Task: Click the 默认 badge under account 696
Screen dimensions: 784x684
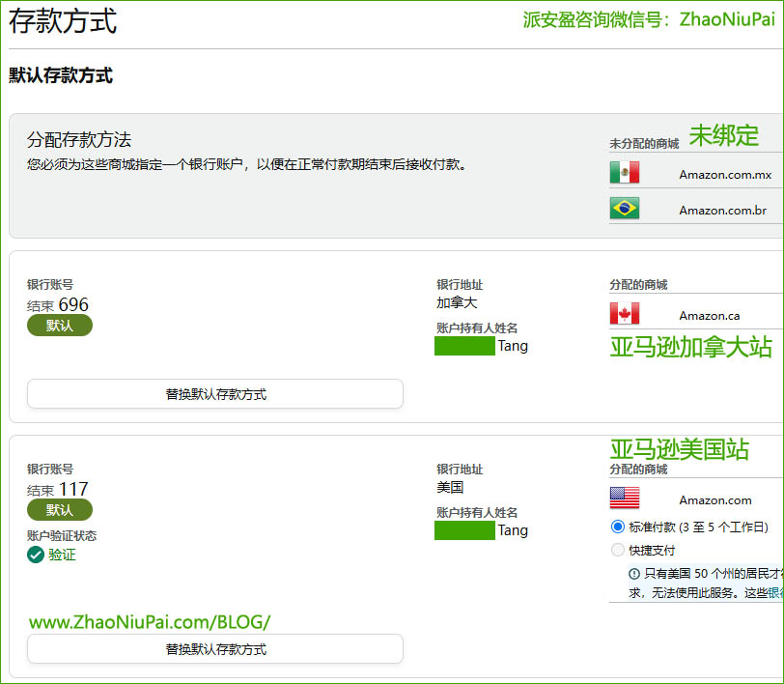Action: tap(60, 326)
